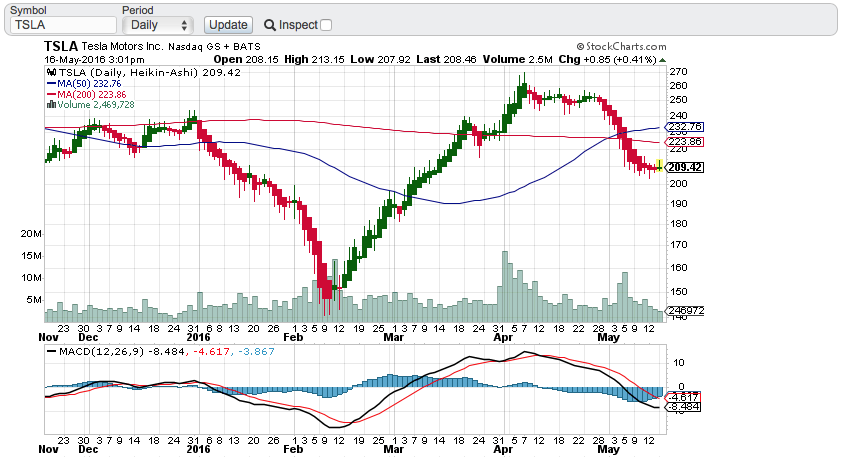Image resolution: width=844 pixels, height=462 pixels.
Task: Click the -3.867 blue MACD histogram value
Action: [x=256, y=352]
